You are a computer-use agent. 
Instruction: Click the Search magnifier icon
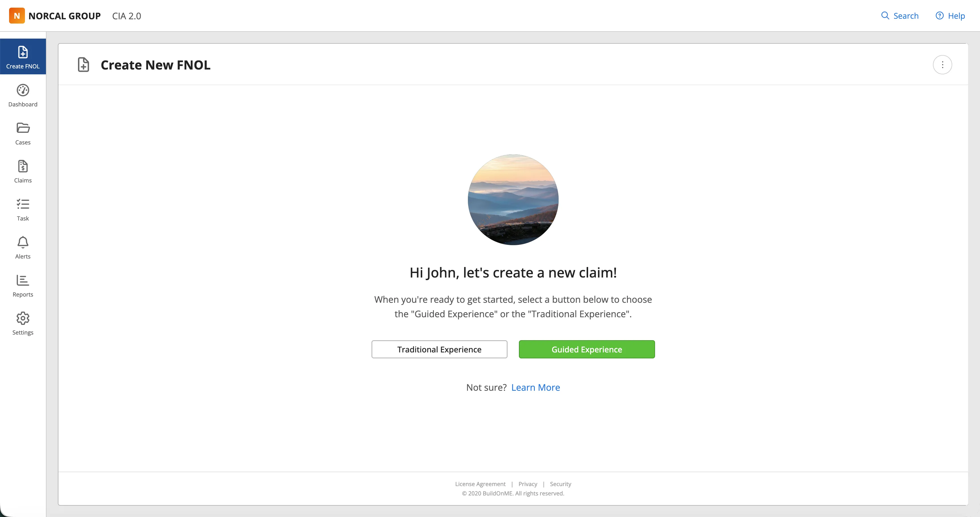coord(885,16)
